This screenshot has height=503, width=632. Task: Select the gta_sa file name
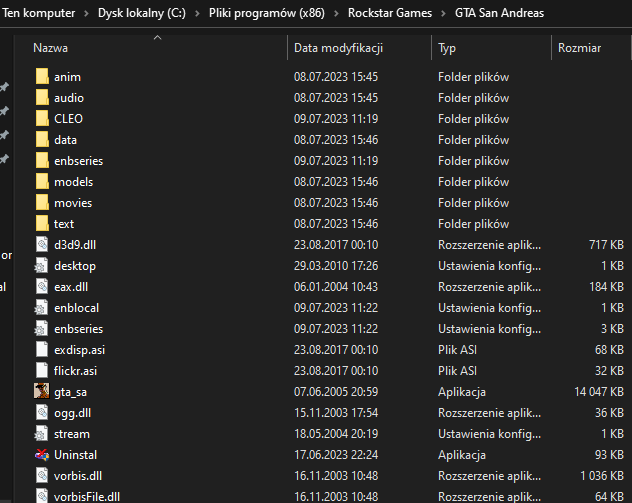tap(70, 392)
